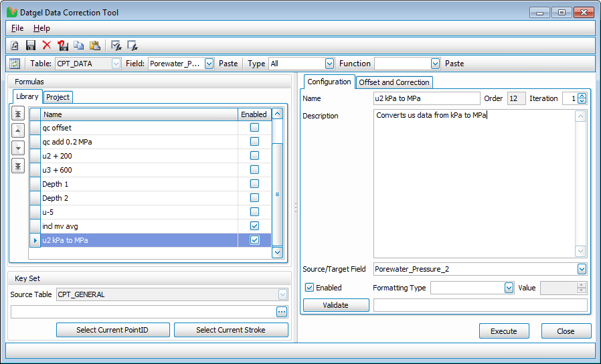
Task: Open the Field dropdown showing Porewater_P...
Action: (x=208, y=64)
